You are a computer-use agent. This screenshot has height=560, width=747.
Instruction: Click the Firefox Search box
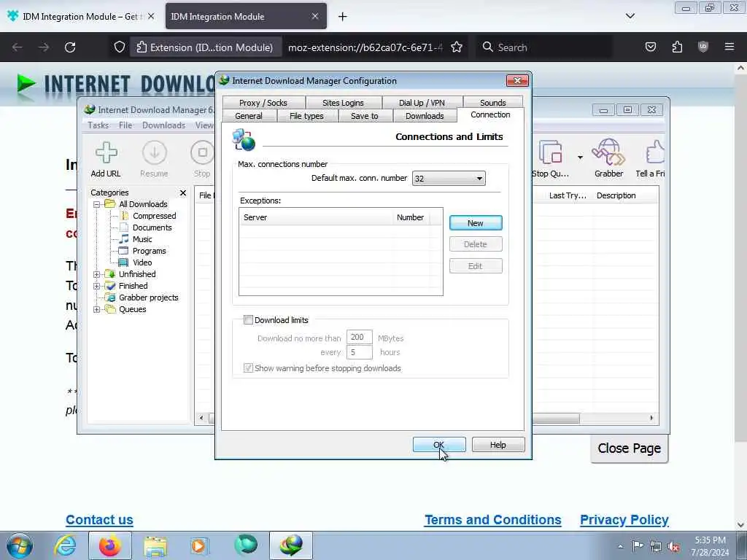[x=544, y=47]
